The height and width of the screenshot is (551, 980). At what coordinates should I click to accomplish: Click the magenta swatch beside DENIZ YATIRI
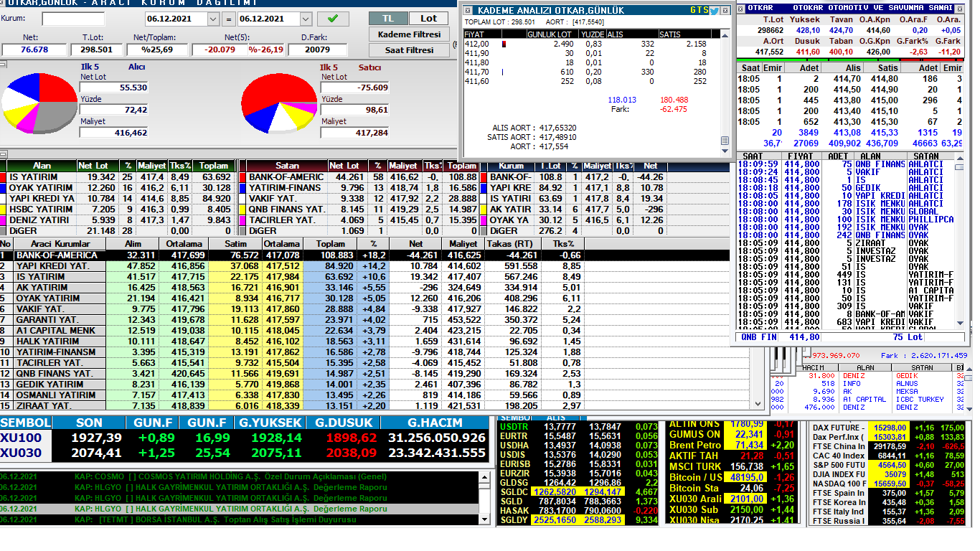click(4, 220)
